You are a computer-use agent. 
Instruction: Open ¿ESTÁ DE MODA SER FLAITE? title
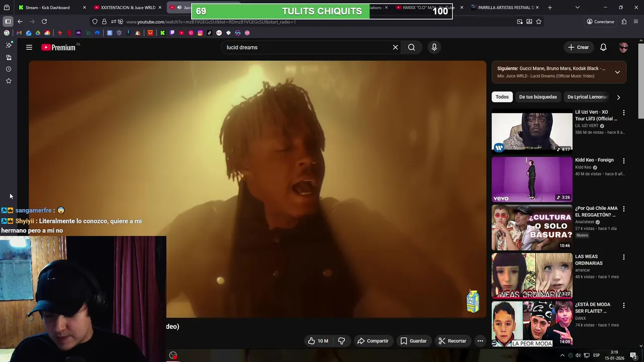click(593, 308)
